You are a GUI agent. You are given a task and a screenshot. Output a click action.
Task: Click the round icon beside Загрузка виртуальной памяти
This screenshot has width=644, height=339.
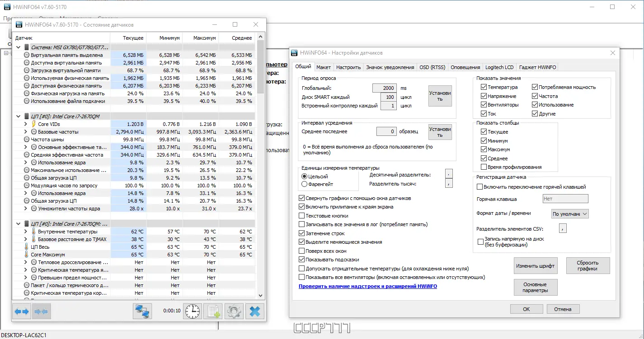[27, 70]
